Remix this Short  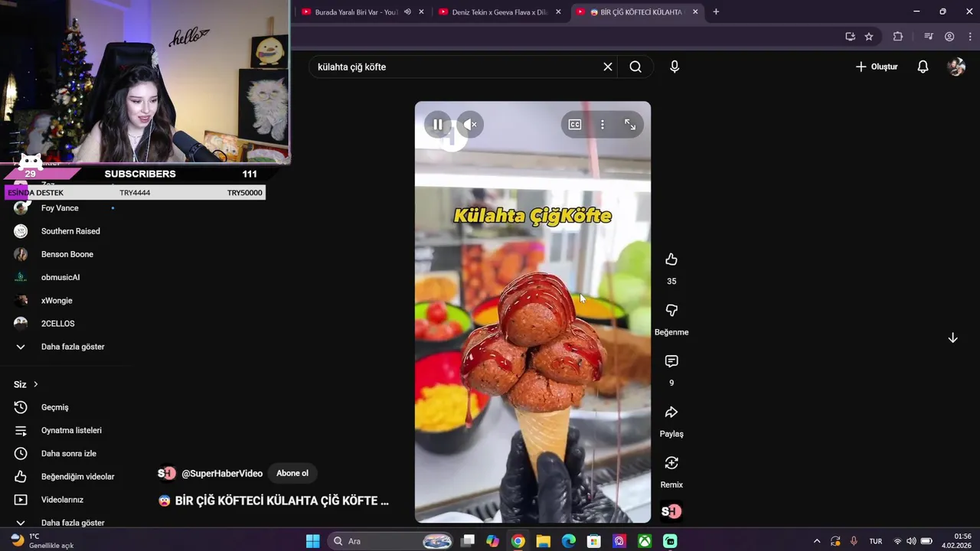click(x=671, y=463)
